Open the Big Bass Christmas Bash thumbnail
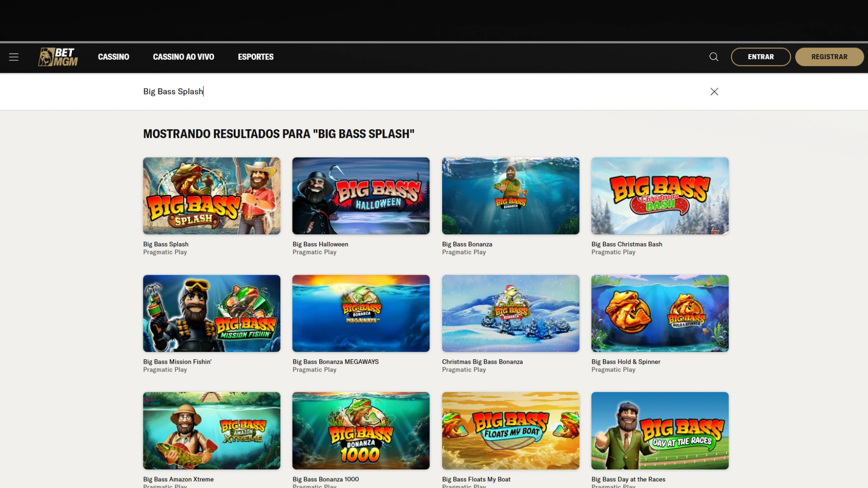Viewport: 868px width, 488px height. point(660,196)
